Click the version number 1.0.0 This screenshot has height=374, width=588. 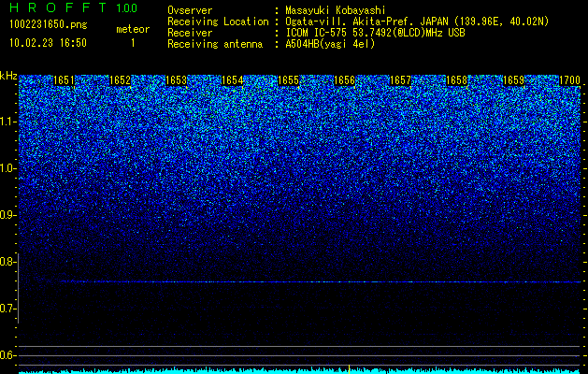pos(127,8)
